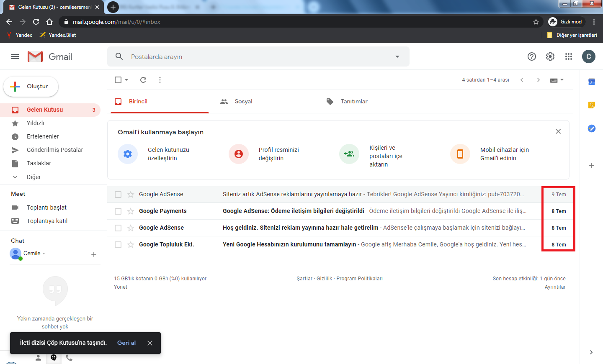
Task: Open the Şartlar link
Action: coord(304,279)
